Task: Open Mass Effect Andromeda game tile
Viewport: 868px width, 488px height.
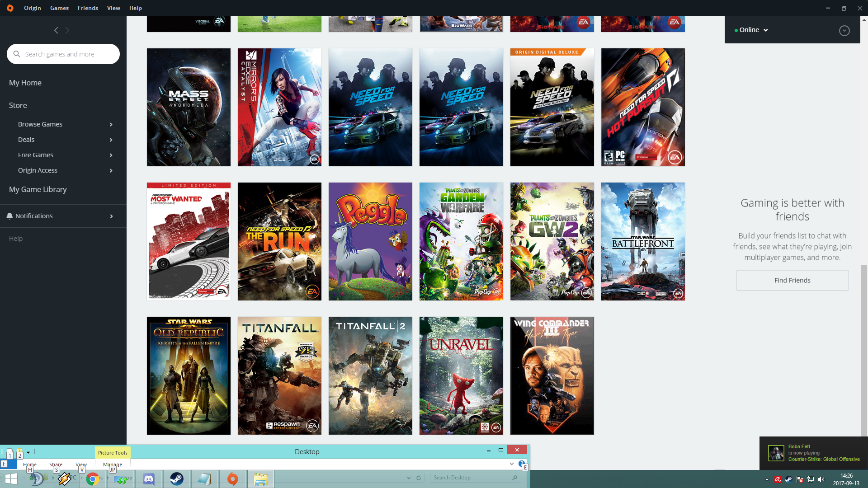Action: coord(189,107)
